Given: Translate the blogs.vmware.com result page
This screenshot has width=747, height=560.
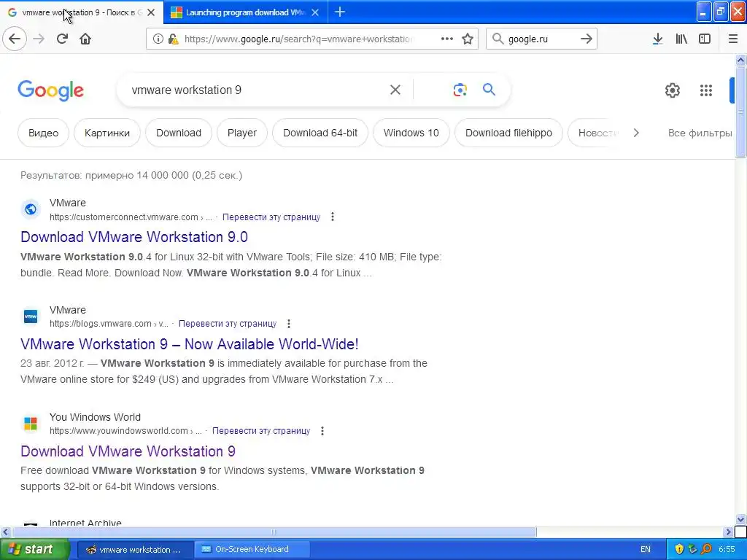Looking at the screenshot, I should (228, 324).
